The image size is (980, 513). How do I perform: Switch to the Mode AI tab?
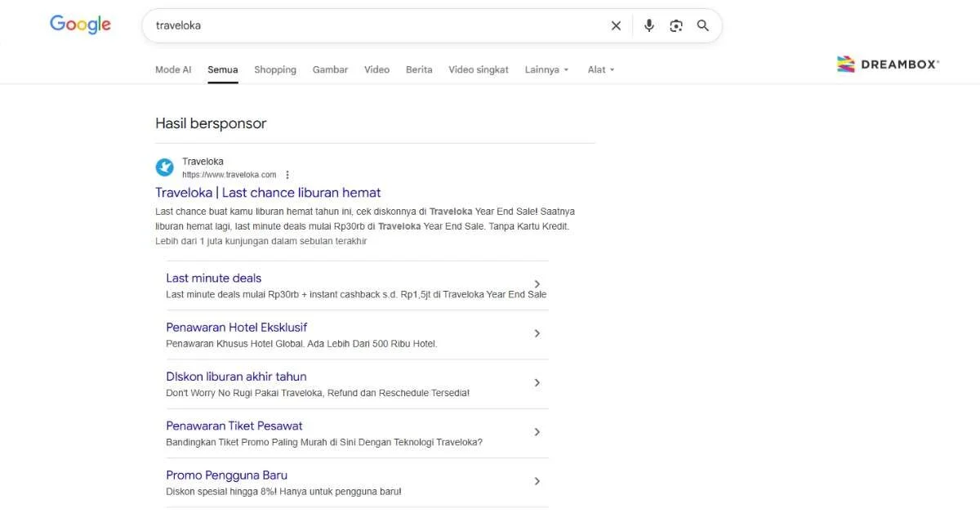pos(173,69)
